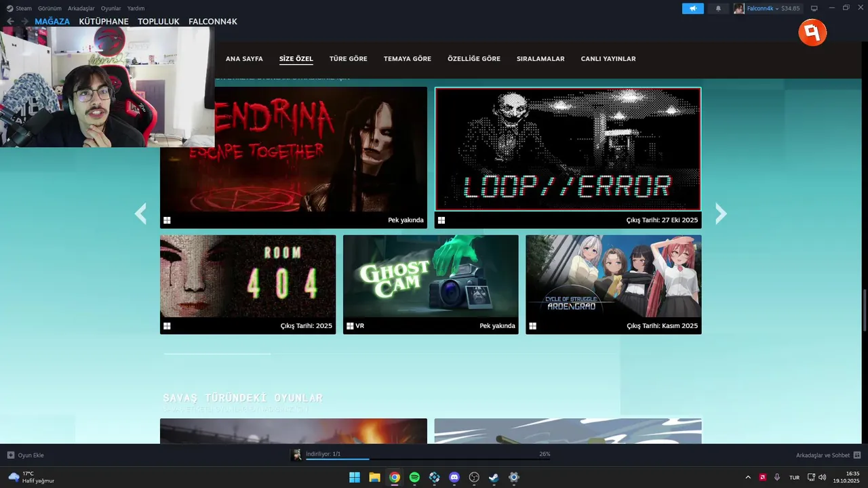Click the download progress bar at 26%
The width and height of the screenshot is (868, 488).
pos(428,459)
